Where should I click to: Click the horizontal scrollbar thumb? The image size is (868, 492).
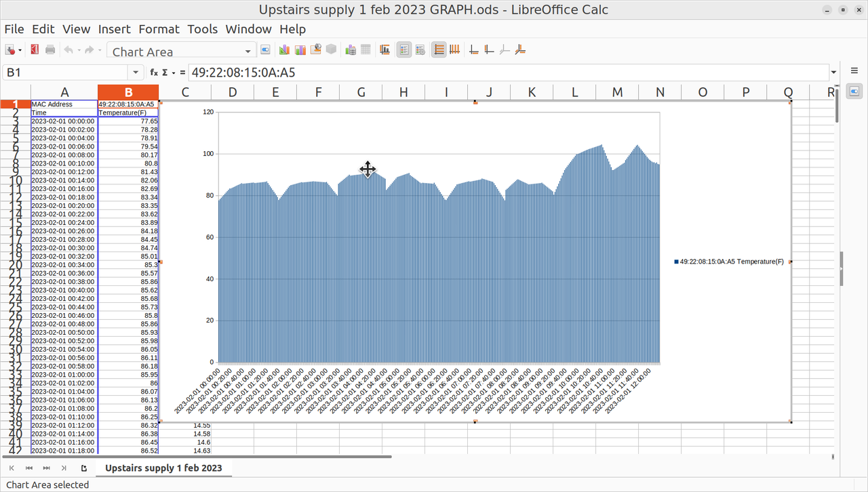pyautogui.click(x=197, y=457)
